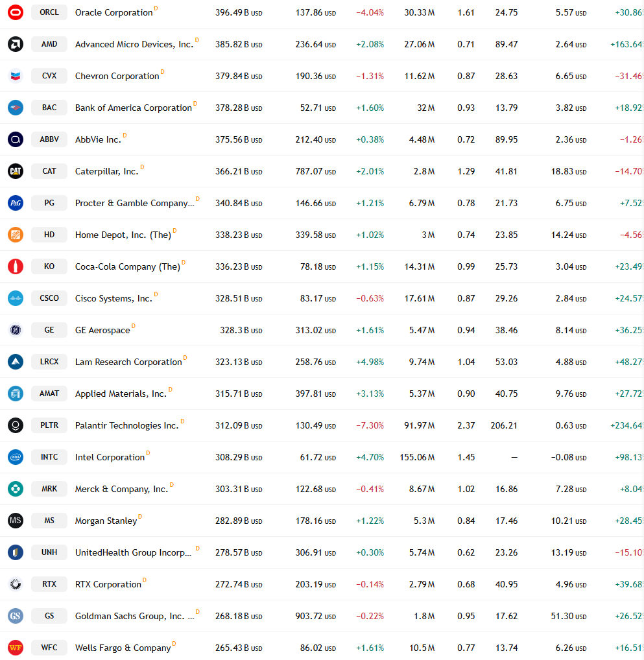
Task: Click the Intel logo icon
Action: [16, 457]
